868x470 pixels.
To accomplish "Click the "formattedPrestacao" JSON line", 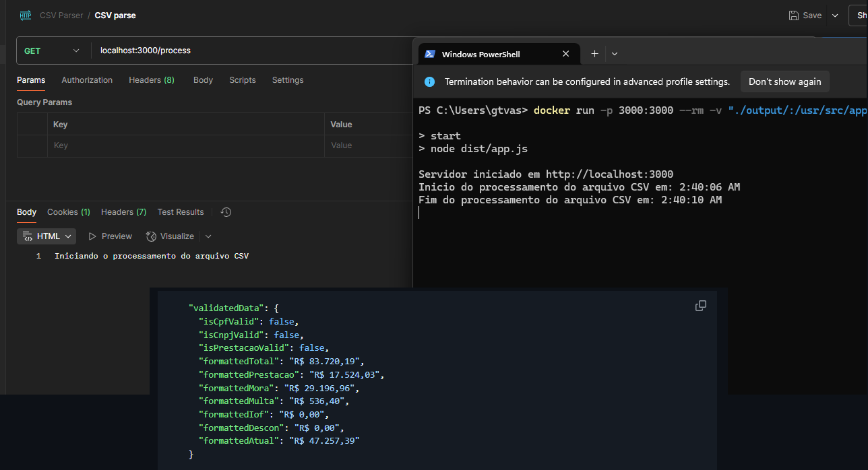I will coord(291,374).
